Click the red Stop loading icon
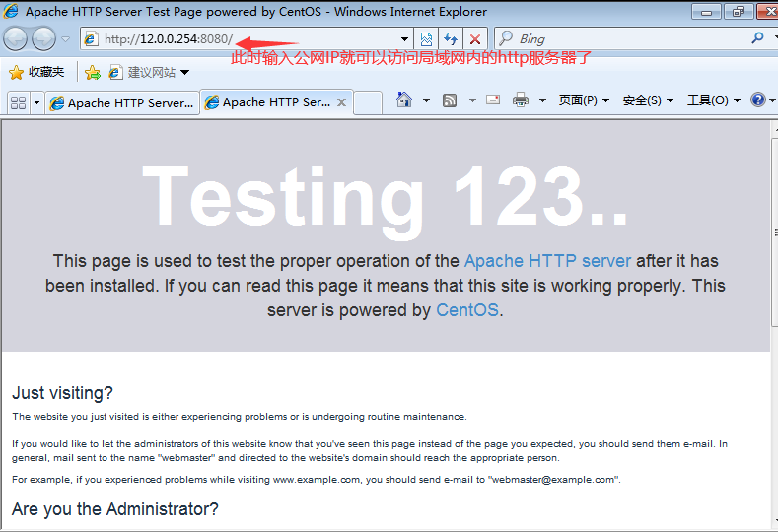This screenshot has height=532, width=778. tap(475, 39)
